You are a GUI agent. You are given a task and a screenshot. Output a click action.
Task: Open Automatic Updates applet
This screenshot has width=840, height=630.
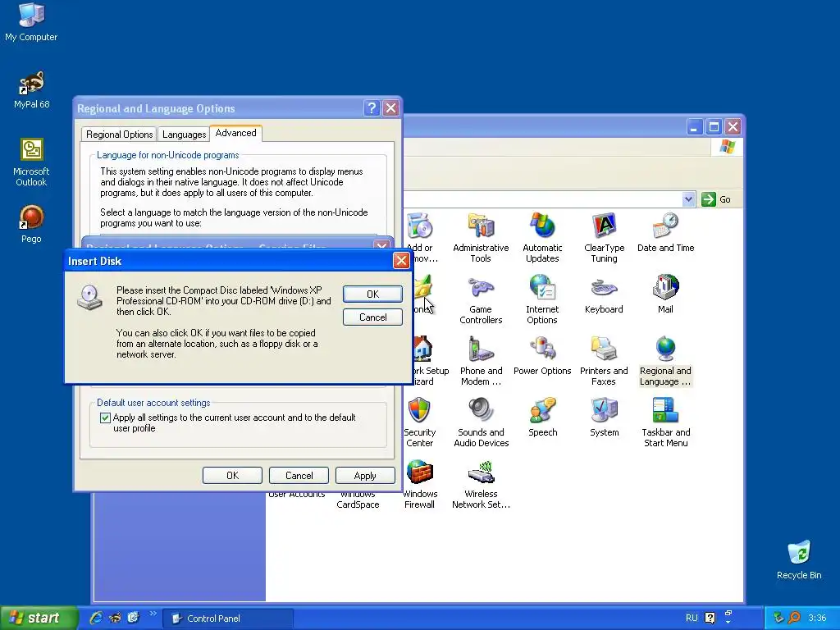[x=542, y=238]
